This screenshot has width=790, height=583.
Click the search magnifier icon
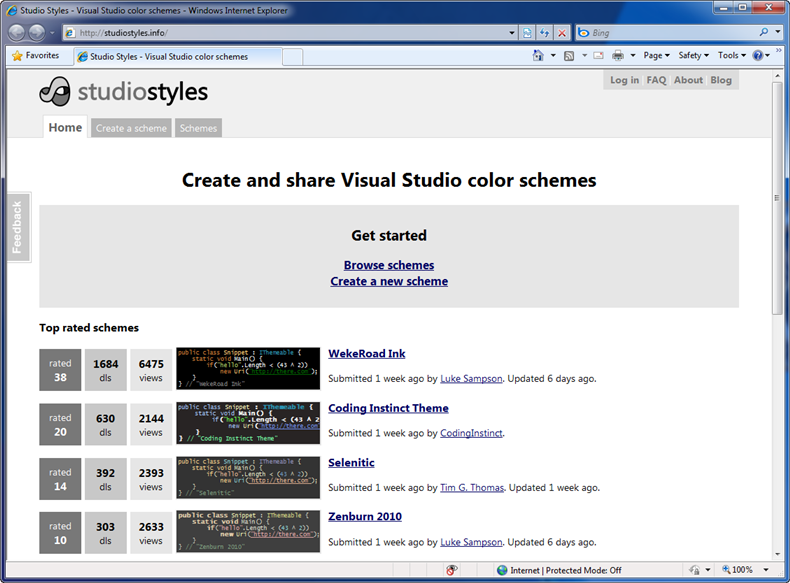[764, 32]
